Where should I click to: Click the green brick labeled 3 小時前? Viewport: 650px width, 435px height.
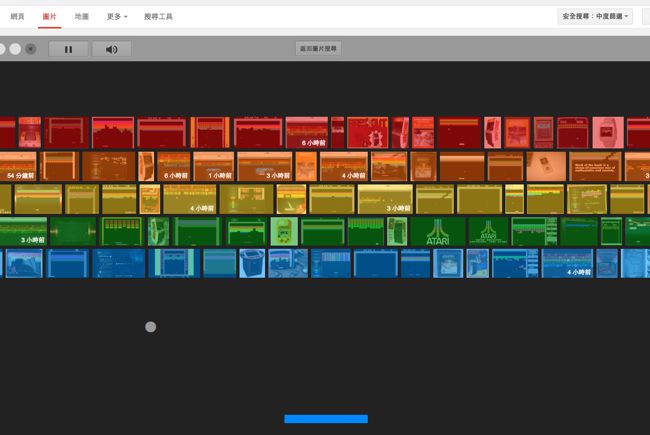click(23, 231)
